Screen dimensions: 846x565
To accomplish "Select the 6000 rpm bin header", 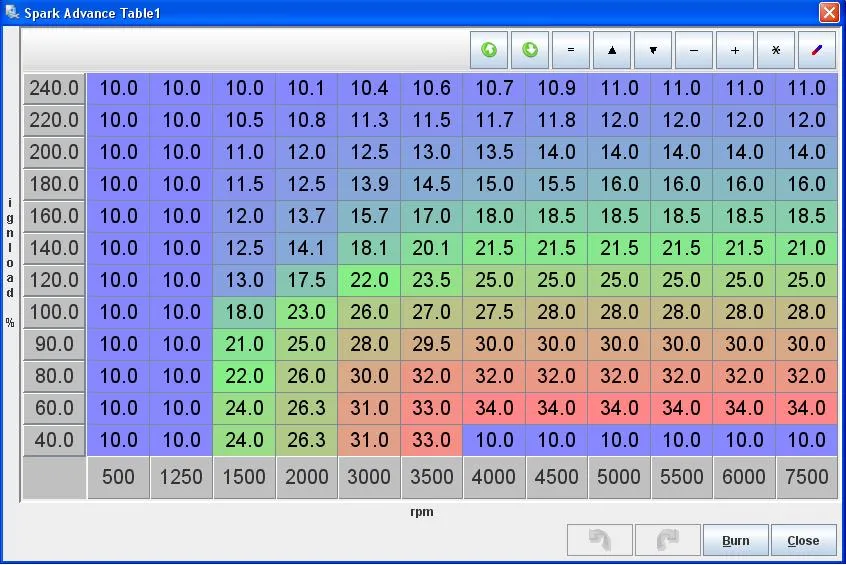I will [x=744, y=477].
